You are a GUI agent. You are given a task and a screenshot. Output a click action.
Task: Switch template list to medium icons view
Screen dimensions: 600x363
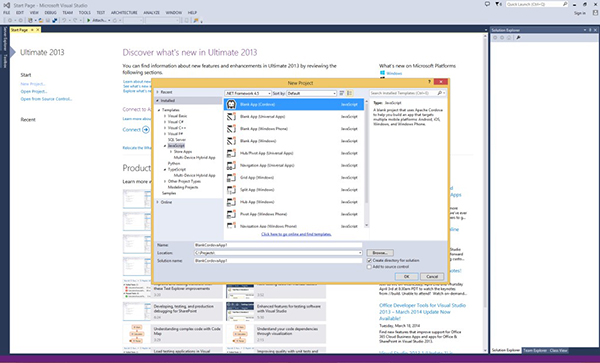coord(349,93)
